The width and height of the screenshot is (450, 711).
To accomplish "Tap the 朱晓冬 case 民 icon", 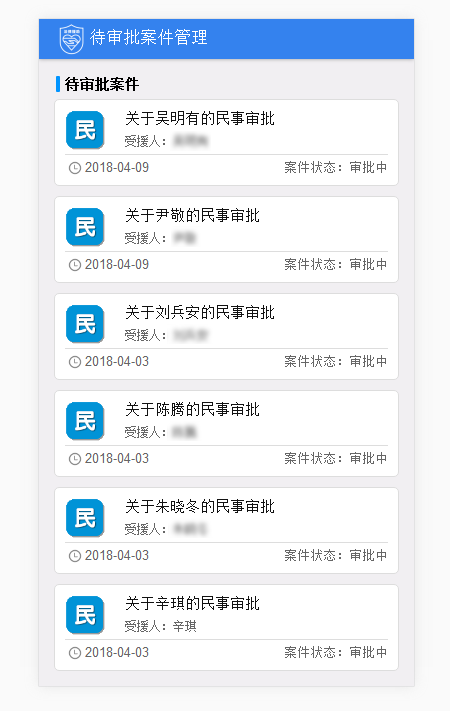I will (85, 518).
